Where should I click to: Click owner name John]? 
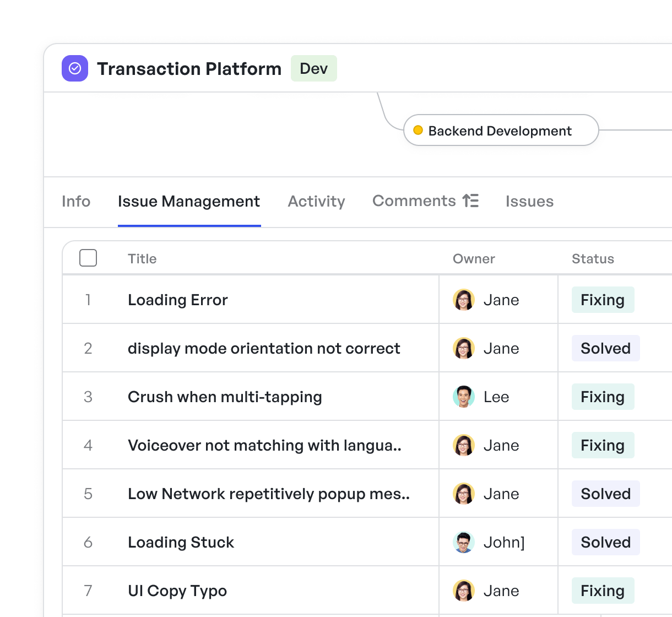(504, 542)
